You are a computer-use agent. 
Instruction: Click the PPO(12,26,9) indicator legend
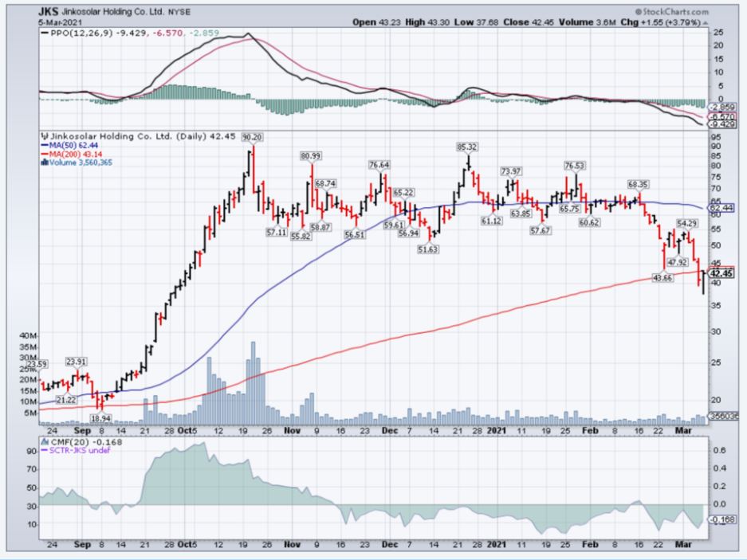coord(131,33)
